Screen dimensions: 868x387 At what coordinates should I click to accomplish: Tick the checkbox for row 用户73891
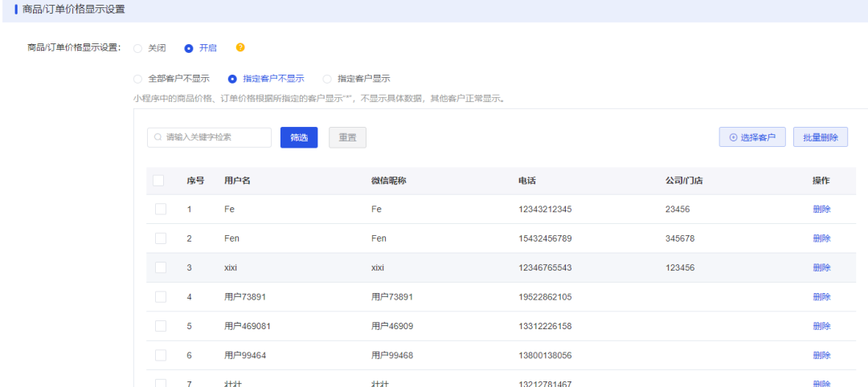(x=161, y=297)
